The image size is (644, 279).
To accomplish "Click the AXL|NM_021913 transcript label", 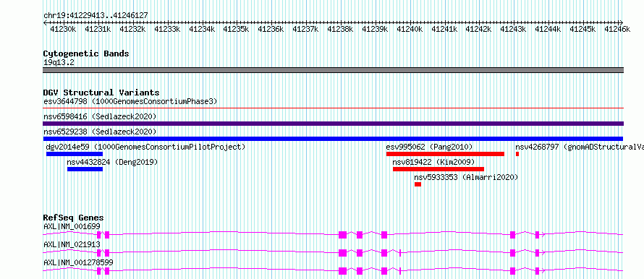I will (72, 244).
